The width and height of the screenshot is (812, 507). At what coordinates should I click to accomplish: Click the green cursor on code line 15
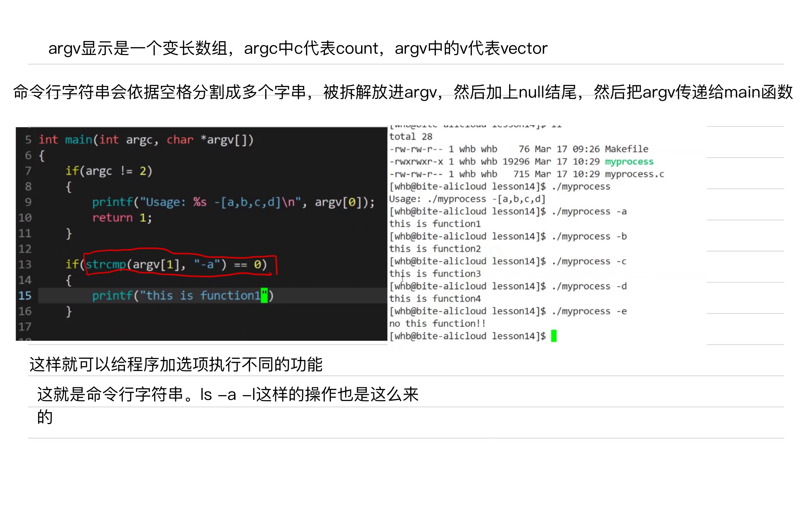264,295
